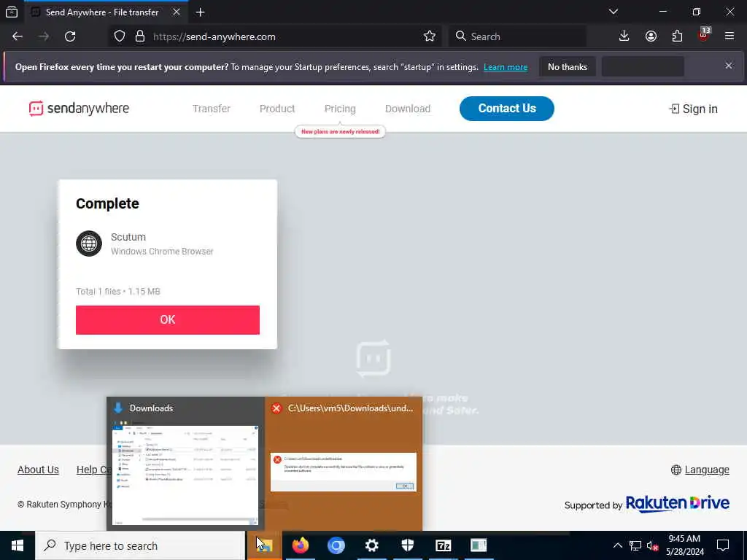Bookmark this page with the star icon
The image size is (747, 560).
pyautogui.click(x=429, y=36)
